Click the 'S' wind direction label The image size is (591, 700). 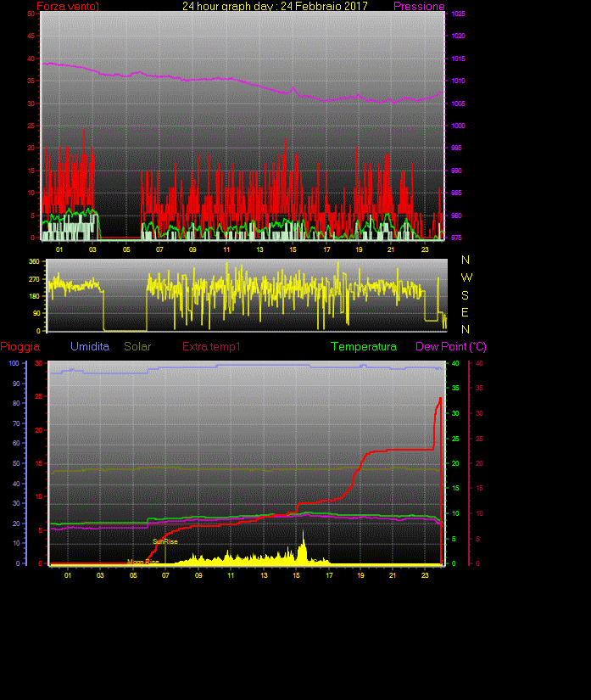[466, 295]
